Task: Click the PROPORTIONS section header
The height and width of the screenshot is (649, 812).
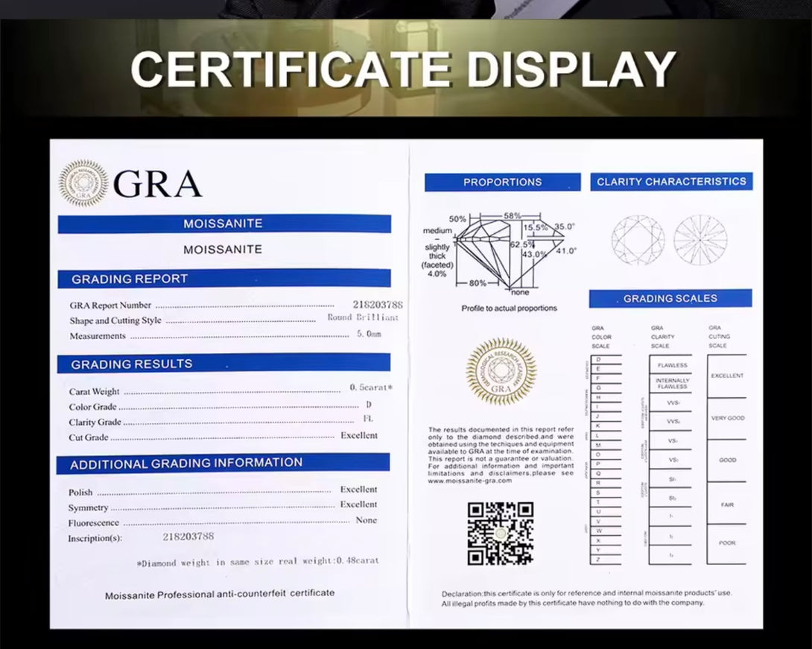Action: point(502,183)
